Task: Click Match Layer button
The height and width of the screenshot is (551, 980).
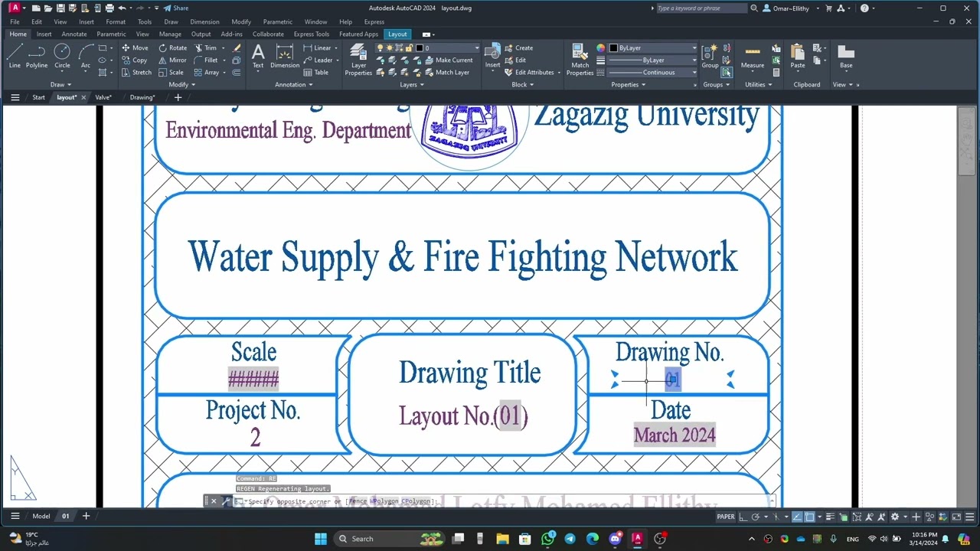Action: (x=446, y=72)
